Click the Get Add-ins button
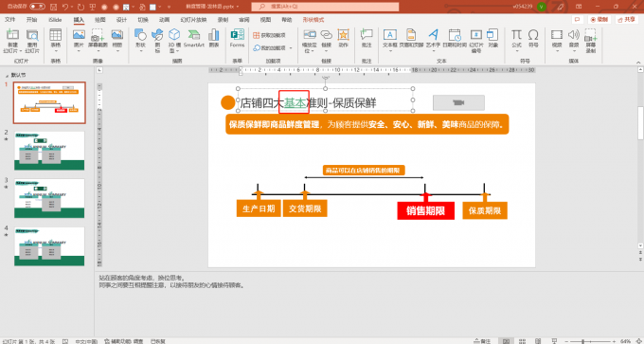This screenshot has height=344, width=644. point(269,35)
